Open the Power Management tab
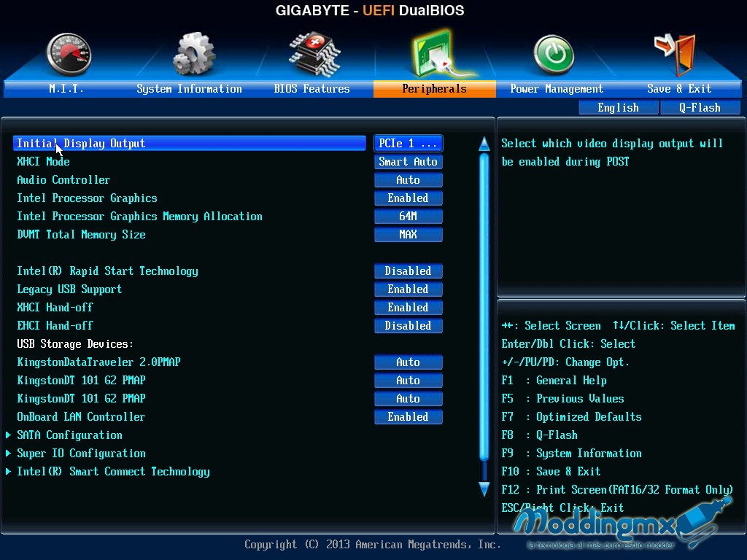 coord(557,88)
